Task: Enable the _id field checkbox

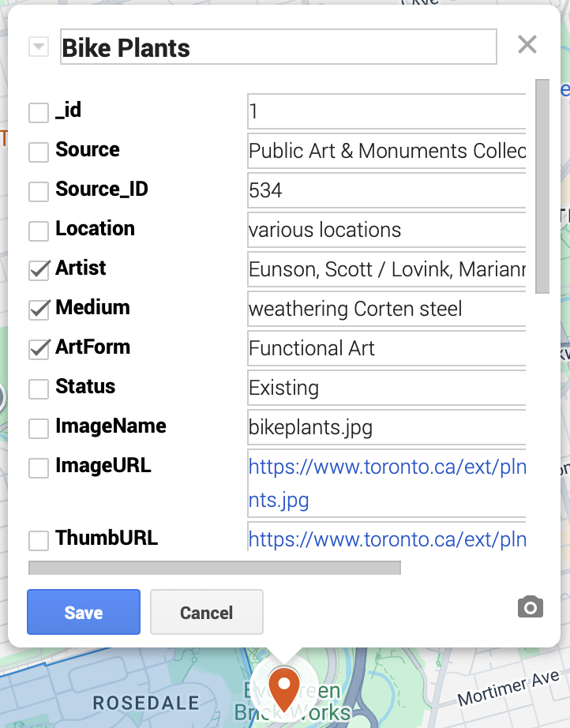Action: pos(39,113)
